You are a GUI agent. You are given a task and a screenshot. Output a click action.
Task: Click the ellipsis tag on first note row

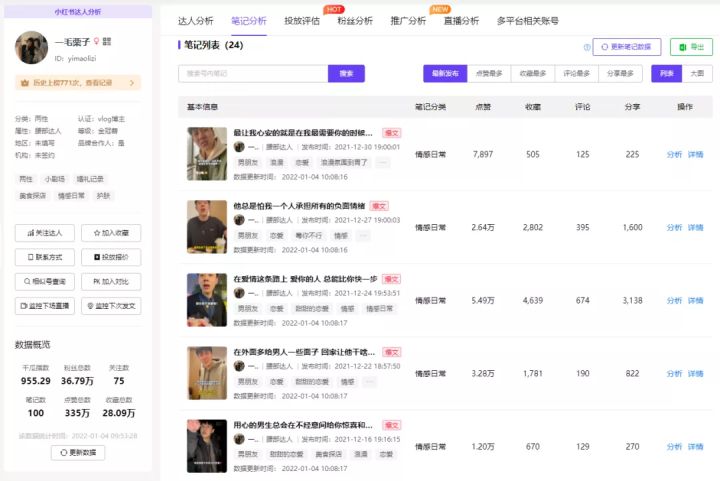[x=382, y=162]
